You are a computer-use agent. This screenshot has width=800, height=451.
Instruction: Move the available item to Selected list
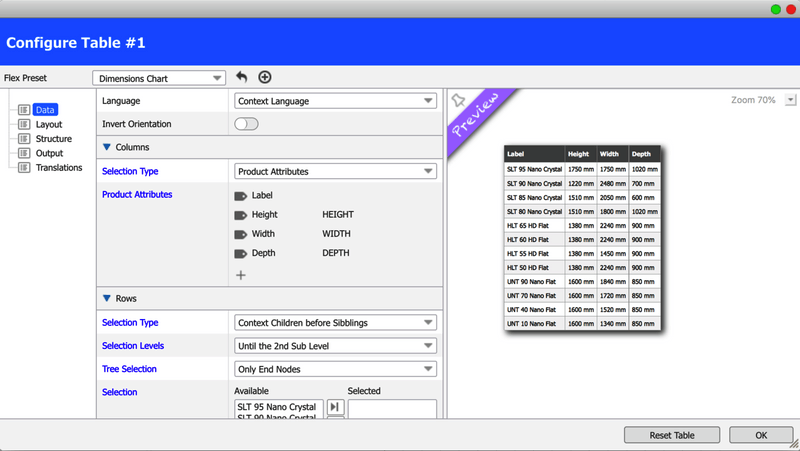pos(335,407)
